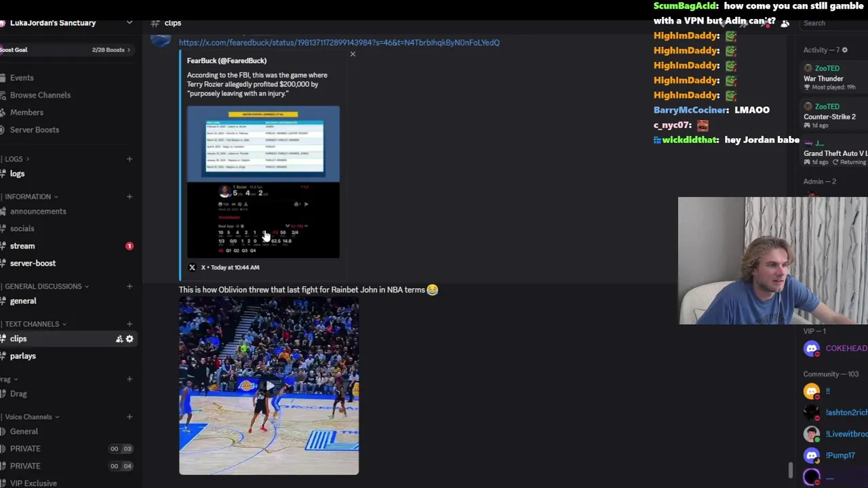Open the x.com fearedbuck status link
868x488 pixels.
point(339,42)
